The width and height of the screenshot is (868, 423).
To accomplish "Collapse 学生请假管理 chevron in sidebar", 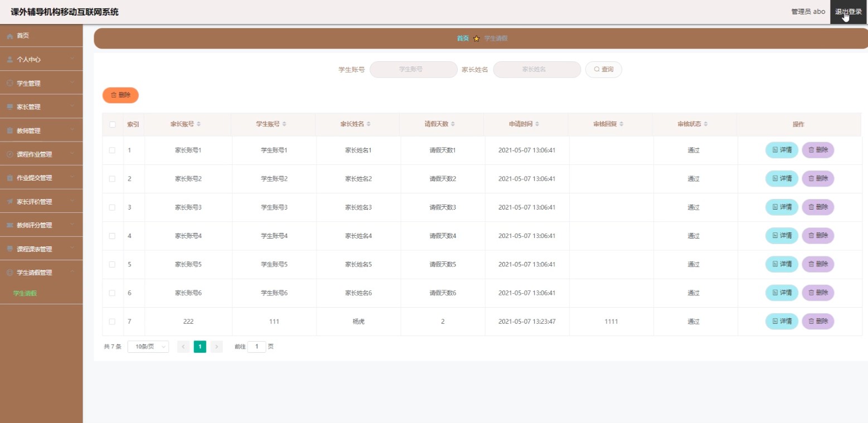I will point(72,273).
